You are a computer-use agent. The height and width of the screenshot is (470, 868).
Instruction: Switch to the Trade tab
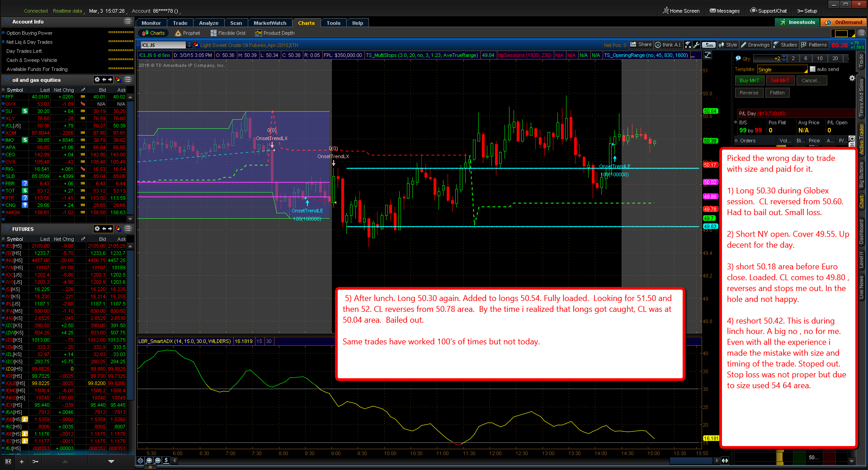coord(180,23)
